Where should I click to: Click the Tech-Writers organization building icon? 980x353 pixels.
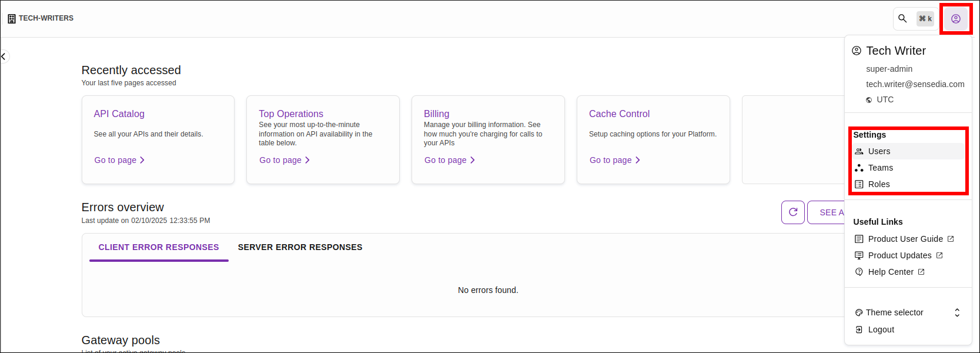[12, 19]
